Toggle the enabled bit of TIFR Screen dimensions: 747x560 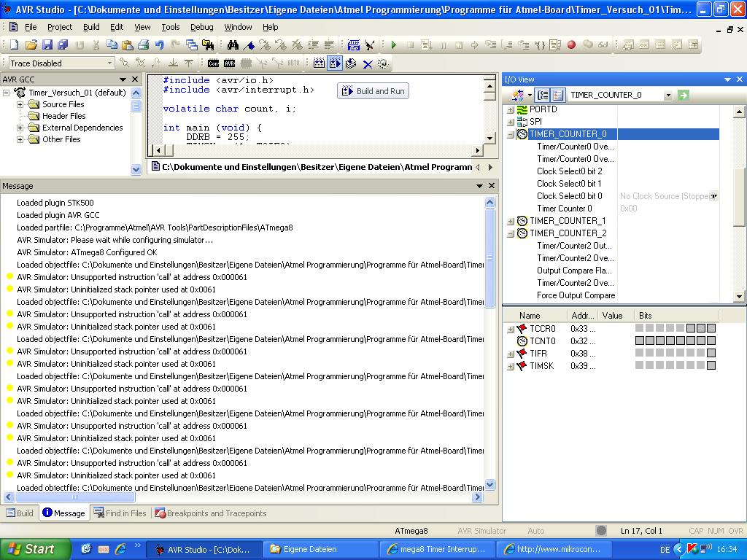pyautogui.click(x=711, y=353)
